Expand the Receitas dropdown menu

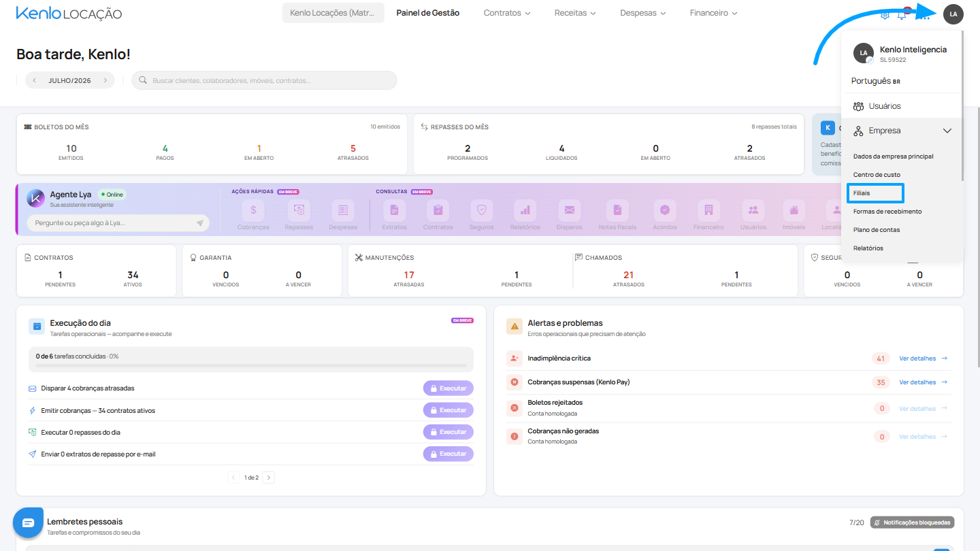pos(575,13)
